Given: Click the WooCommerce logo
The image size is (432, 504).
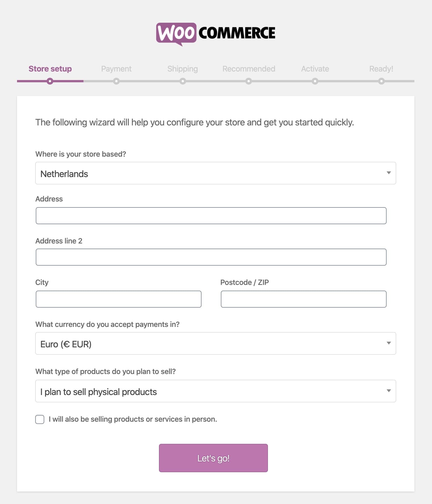Looking at the screenshot, I should [x=216, y=33].
